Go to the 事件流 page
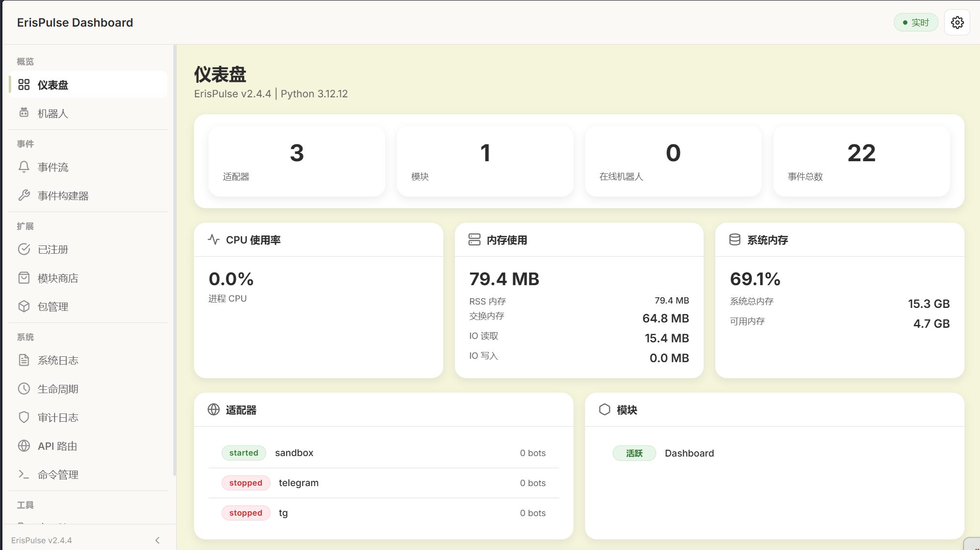The image size is (980, 550). (x=88, y=167)
